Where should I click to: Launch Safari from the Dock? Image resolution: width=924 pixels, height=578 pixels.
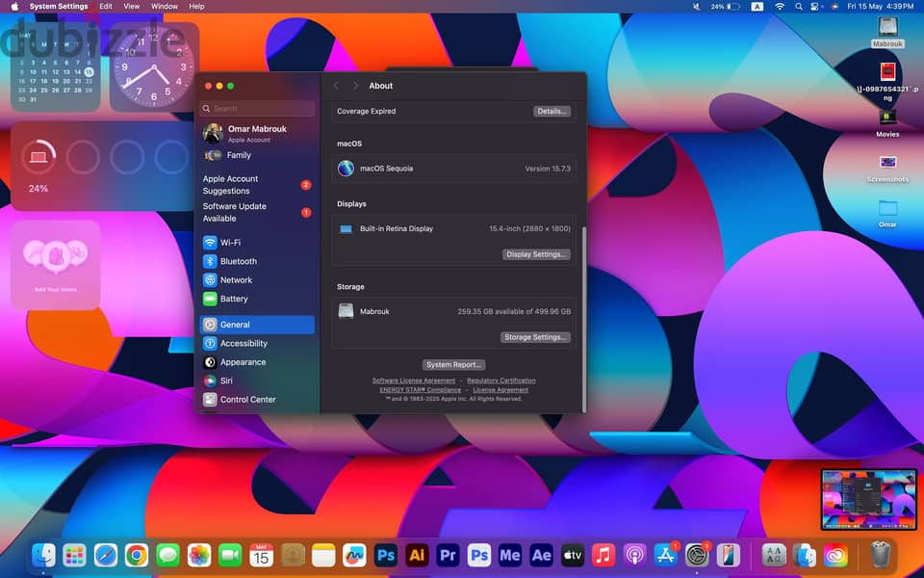point(106,555)
